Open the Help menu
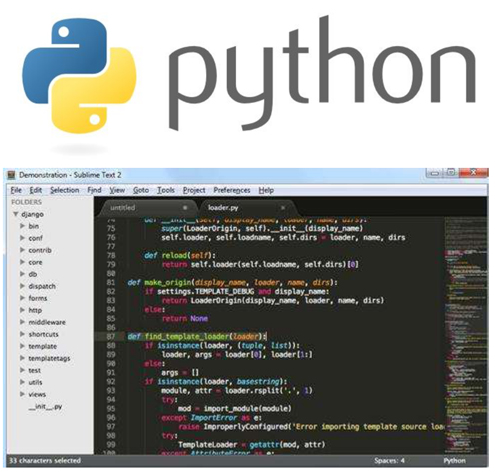Screen dimensions: 495x474 [x=266, y=190]
